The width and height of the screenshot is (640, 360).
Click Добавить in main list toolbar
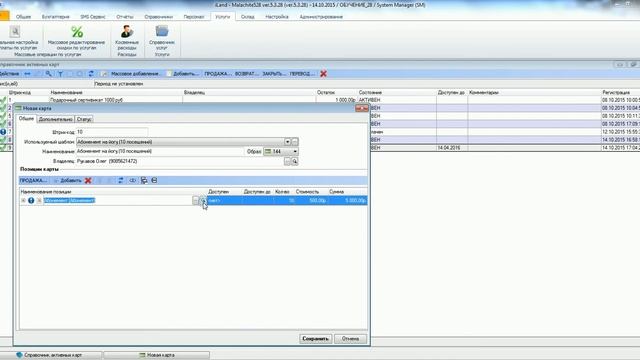click(x=182, y=74)
